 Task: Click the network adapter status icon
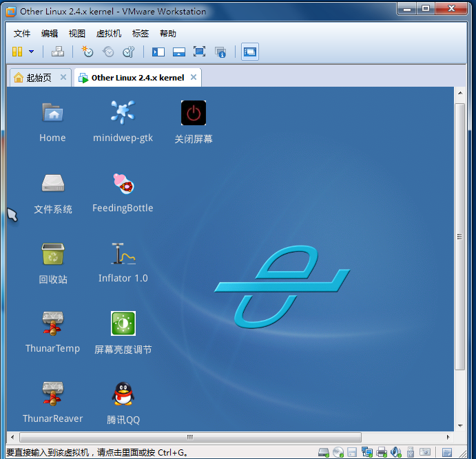pos(367,452)
